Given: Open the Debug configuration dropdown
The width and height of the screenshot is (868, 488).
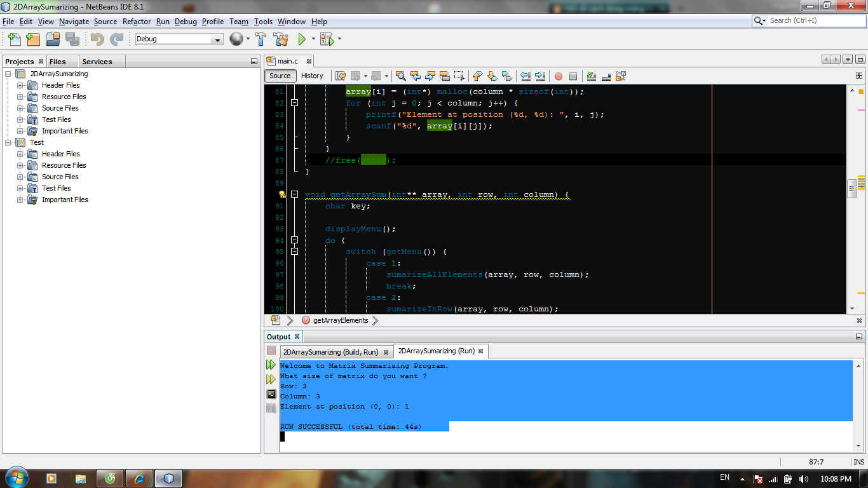Looking at the screenshot, I should pyautogui.click(x=217, y=39).
